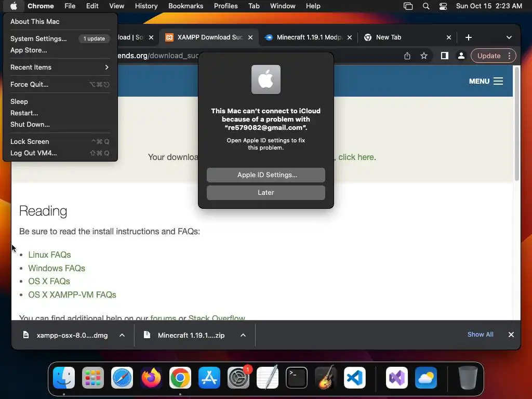
Task: Click Chrome's share page icon
Action: 407,56
